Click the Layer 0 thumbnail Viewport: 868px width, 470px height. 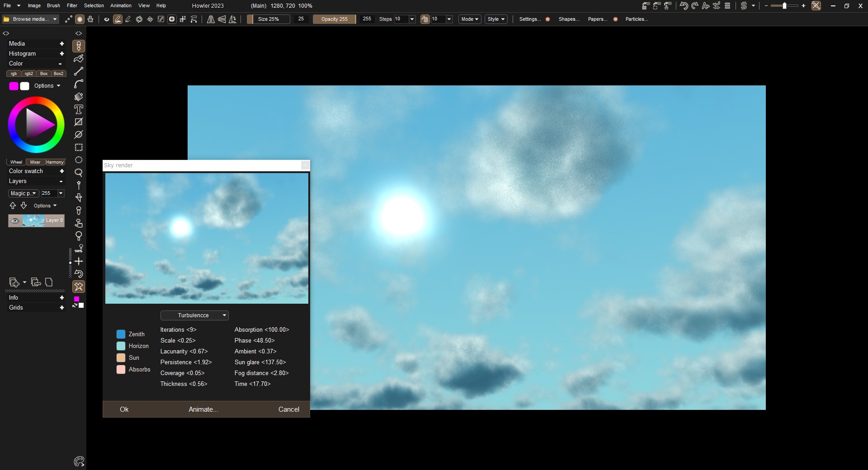pos(33,221)
